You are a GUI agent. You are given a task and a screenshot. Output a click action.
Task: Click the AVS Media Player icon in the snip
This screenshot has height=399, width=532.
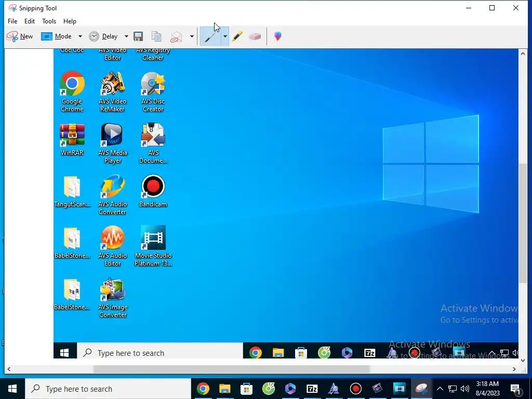click(112, 143)
